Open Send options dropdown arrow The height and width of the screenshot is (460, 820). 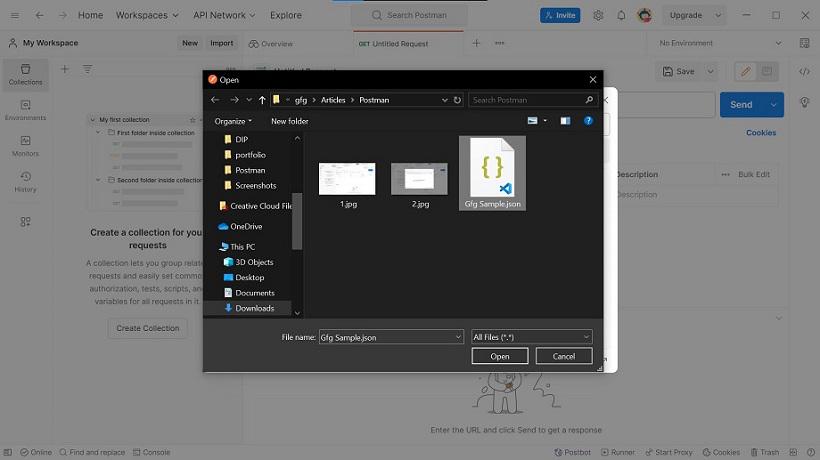point(773,105)
